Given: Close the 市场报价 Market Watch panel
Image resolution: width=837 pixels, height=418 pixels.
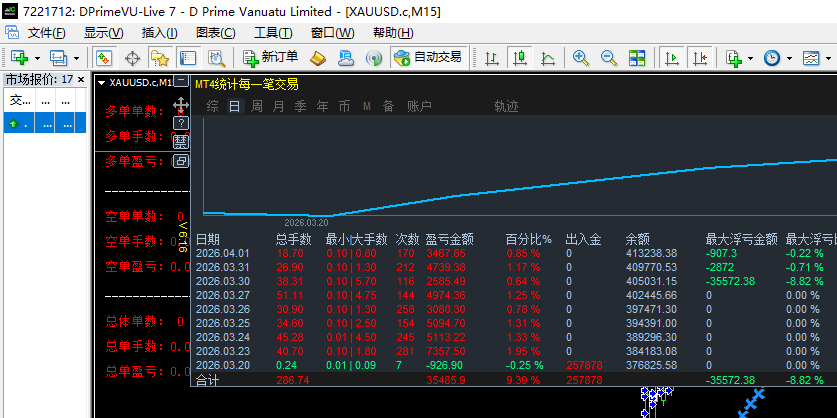Looking at the screenshot, I should pyautogui.click(x=81, y=80).
